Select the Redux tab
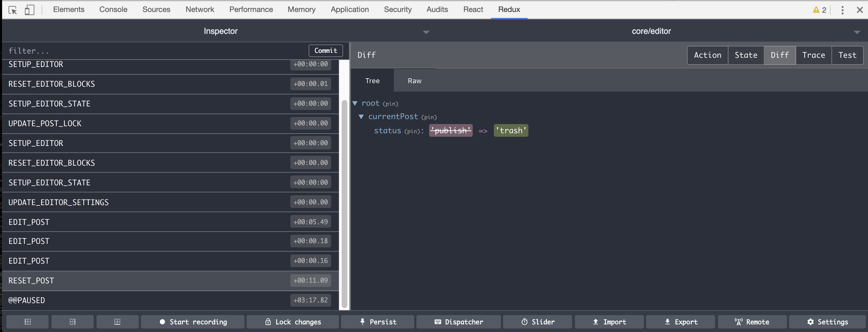 pyautogui.click(x=509, y=10)
